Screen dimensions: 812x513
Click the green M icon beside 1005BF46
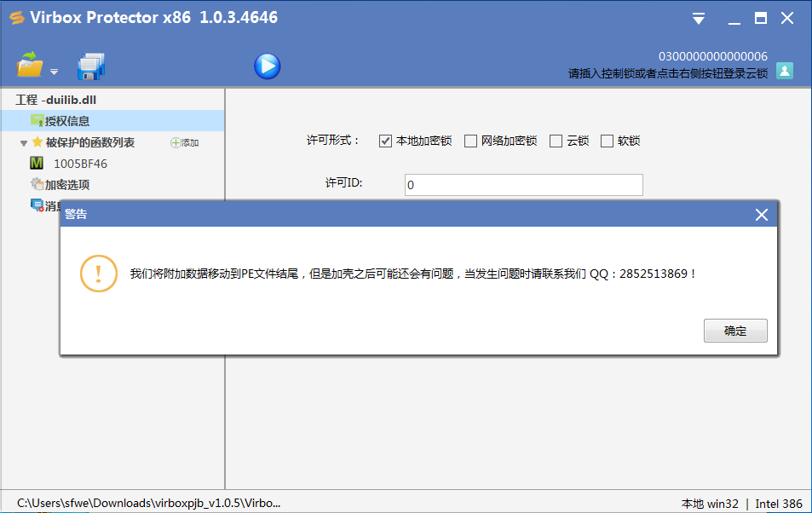tap(37, 164)
